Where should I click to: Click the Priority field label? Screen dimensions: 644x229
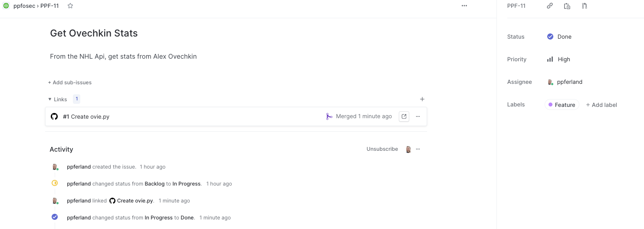516,60
